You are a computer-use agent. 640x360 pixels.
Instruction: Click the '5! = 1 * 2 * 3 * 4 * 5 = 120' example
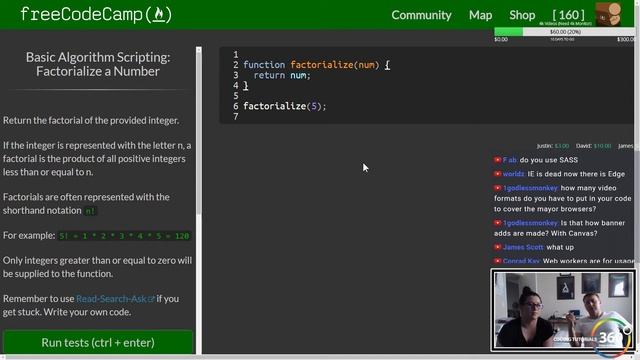click(x=124, y=236)
